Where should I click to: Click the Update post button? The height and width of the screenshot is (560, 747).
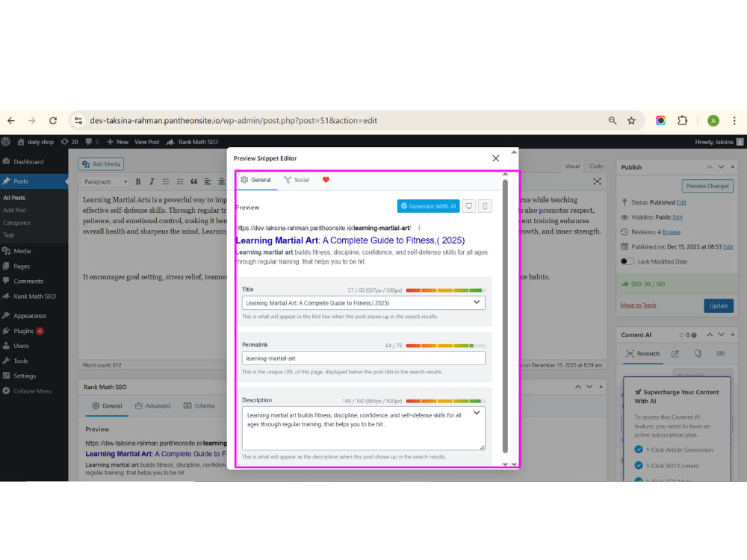coord(719,305)
